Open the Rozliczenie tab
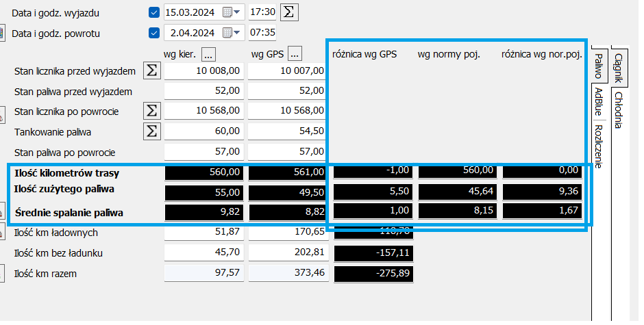The height and width of the screenshot is (325, 644). (x=598, y=146)
